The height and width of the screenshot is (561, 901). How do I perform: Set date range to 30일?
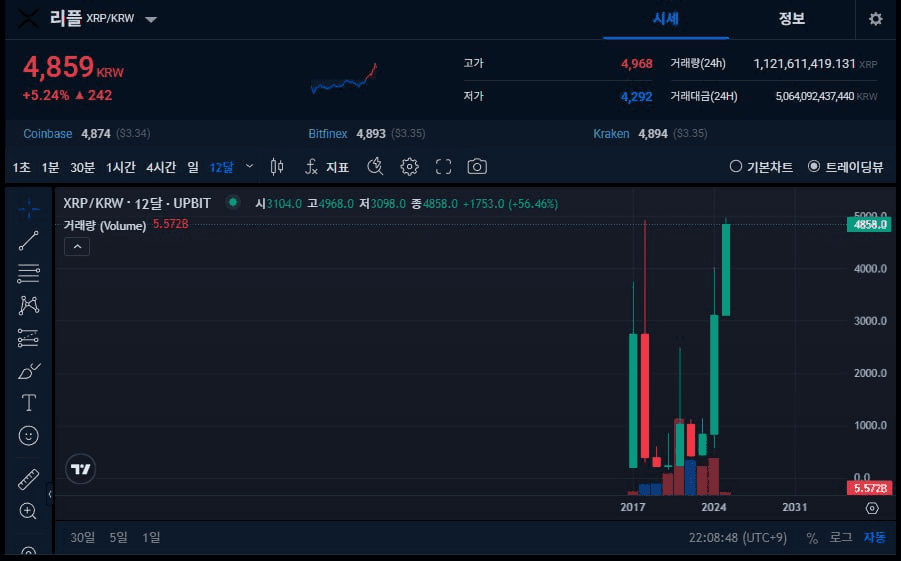83,537
